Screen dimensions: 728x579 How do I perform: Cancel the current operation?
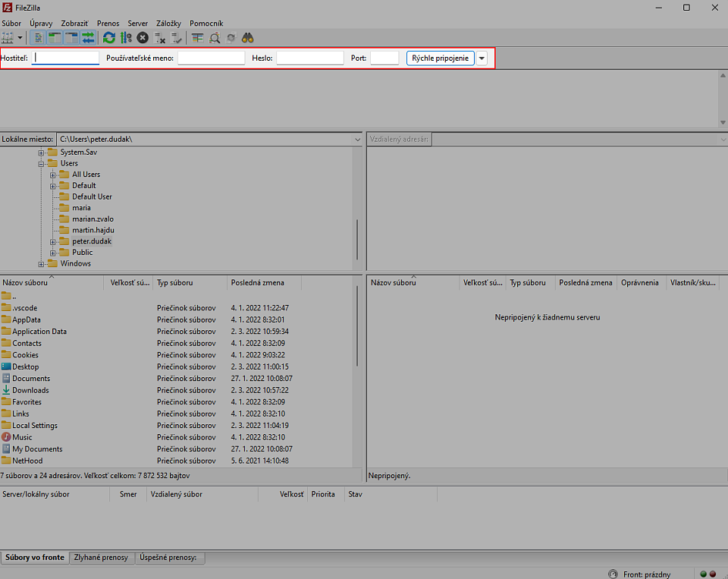point(143,38)
